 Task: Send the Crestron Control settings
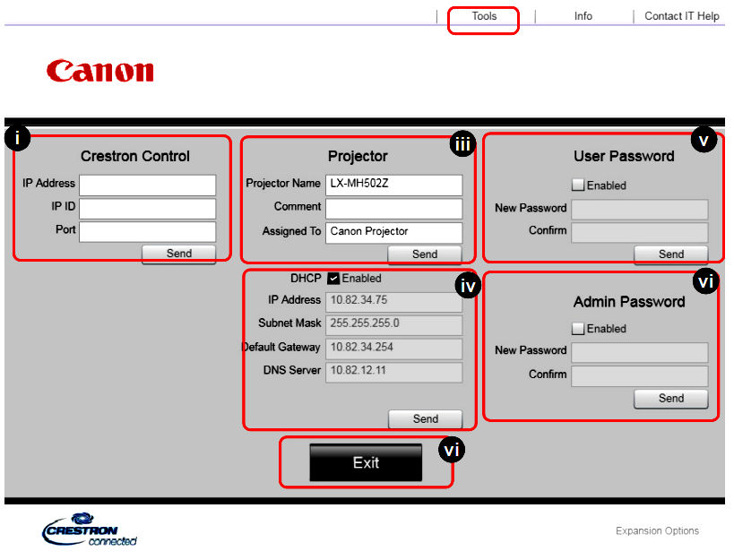click(178, 254)
